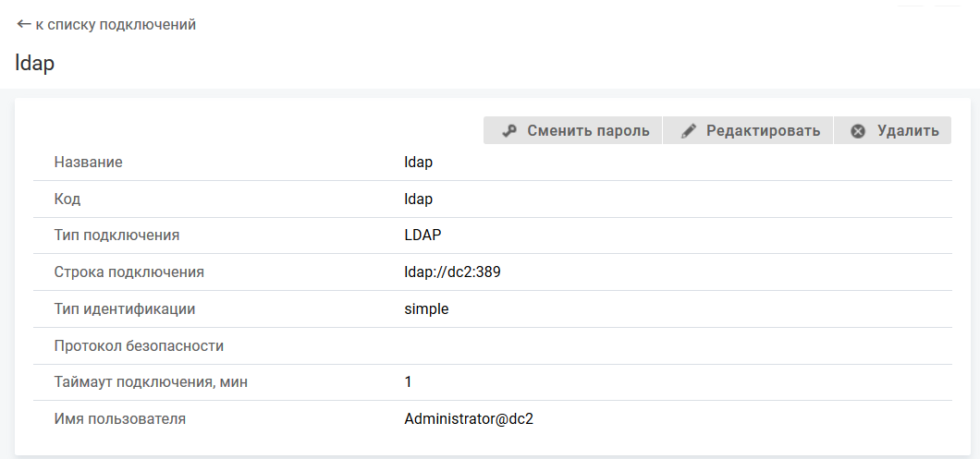
Task: Click the circled X icon beside Удалить
Action: 858,131
